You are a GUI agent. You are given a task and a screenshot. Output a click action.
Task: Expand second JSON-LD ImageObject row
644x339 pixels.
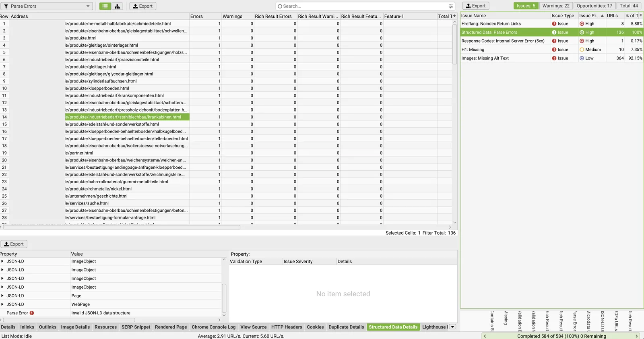pyautogui.click(x=2, y=270)
